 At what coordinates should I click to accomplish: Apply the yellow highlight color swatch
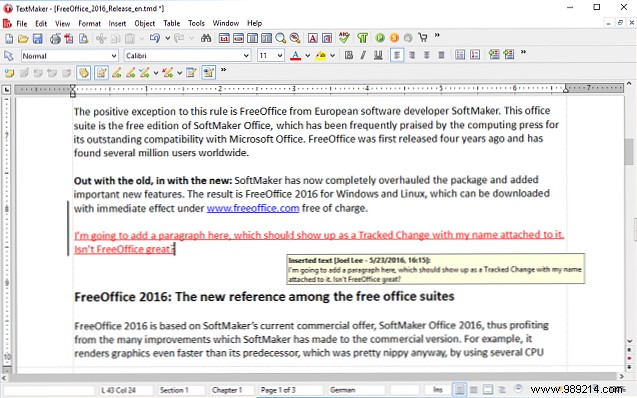pos(321,56)
